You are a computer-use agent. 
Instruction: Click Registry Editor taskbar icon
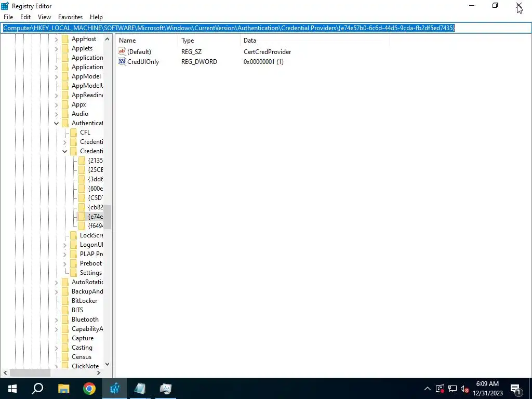[115, 389]
